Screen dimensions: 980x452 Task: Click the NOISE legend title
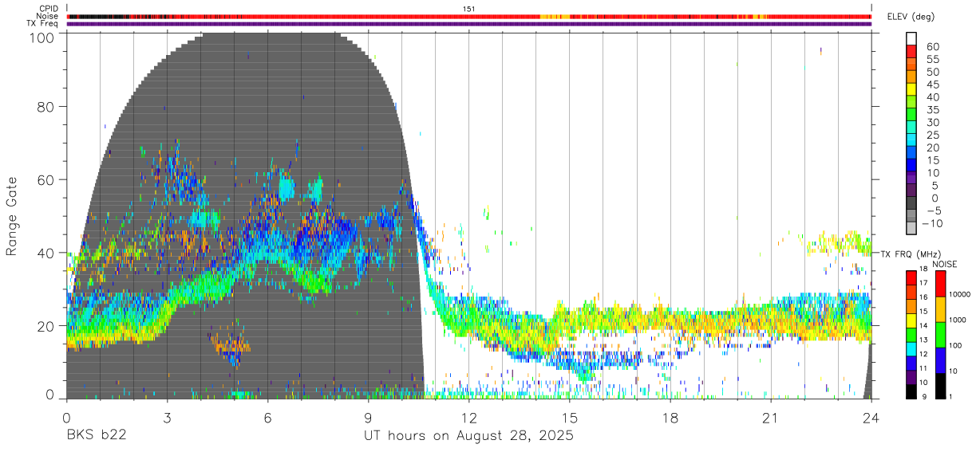click(945, 264)
